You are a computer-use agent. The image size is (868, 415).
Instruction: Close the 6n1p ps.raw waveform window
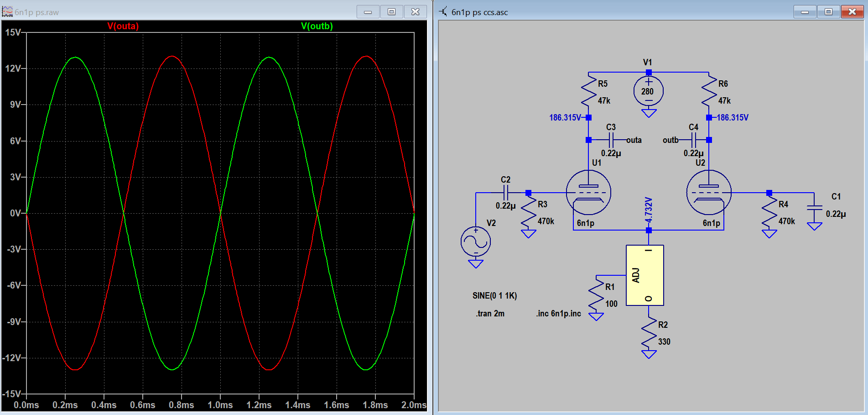tap(415, 12)
